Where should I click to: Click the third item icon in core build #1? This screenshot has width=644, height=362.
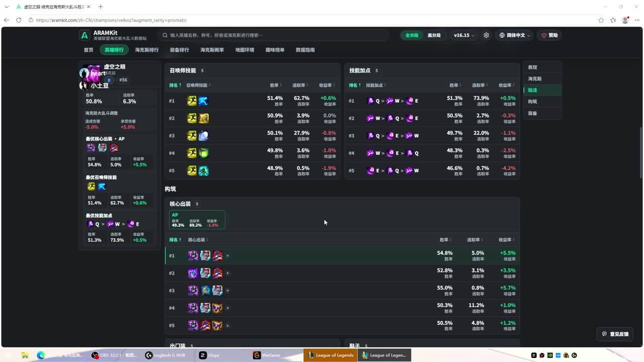pos(217,255)
